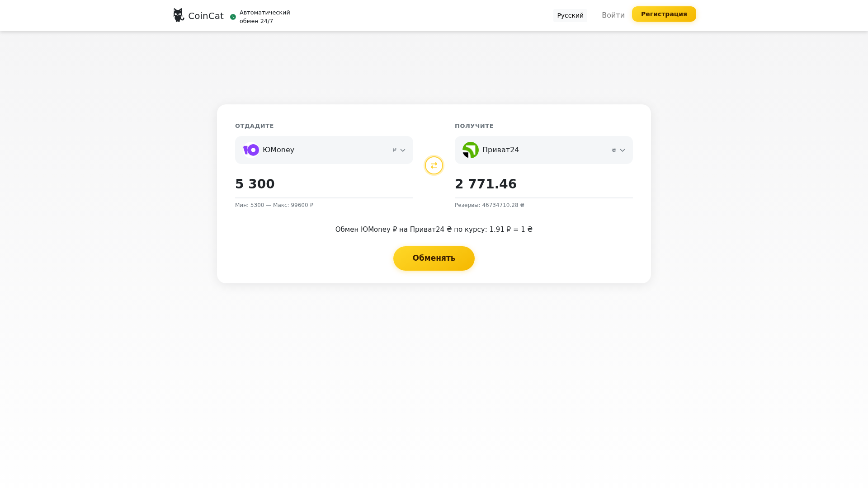Click the ПОЛУЧИТЕ heading
The width and height of the screenshot is (868, 488).
[x=474, y=126]
